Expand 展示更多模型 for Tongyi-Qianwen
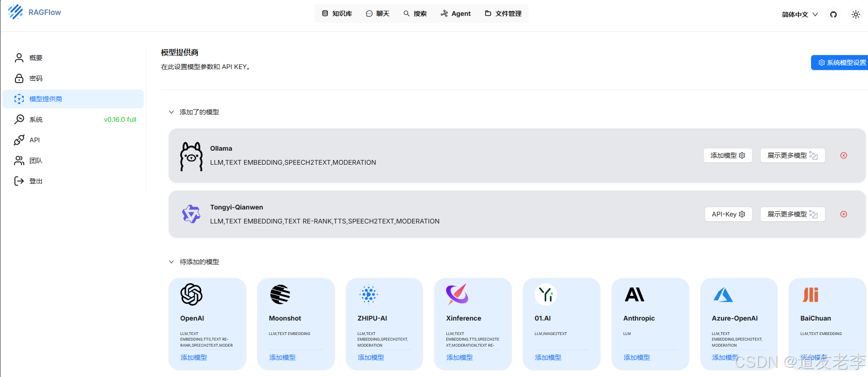The image size is (868, 377). point(793,214)
